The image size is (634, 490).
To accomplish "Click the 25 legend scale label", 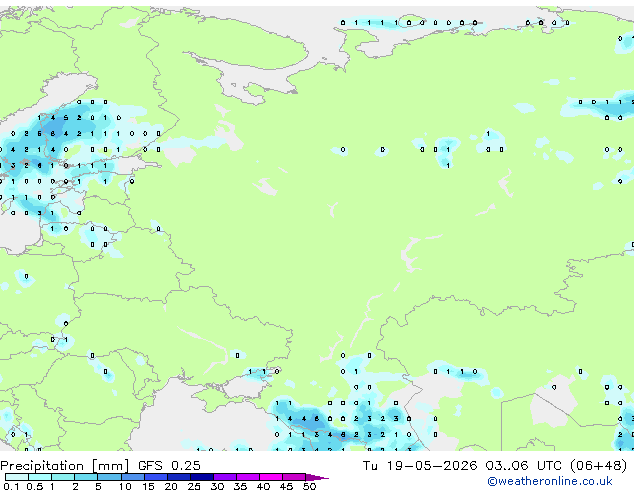I will click(194, 486).
